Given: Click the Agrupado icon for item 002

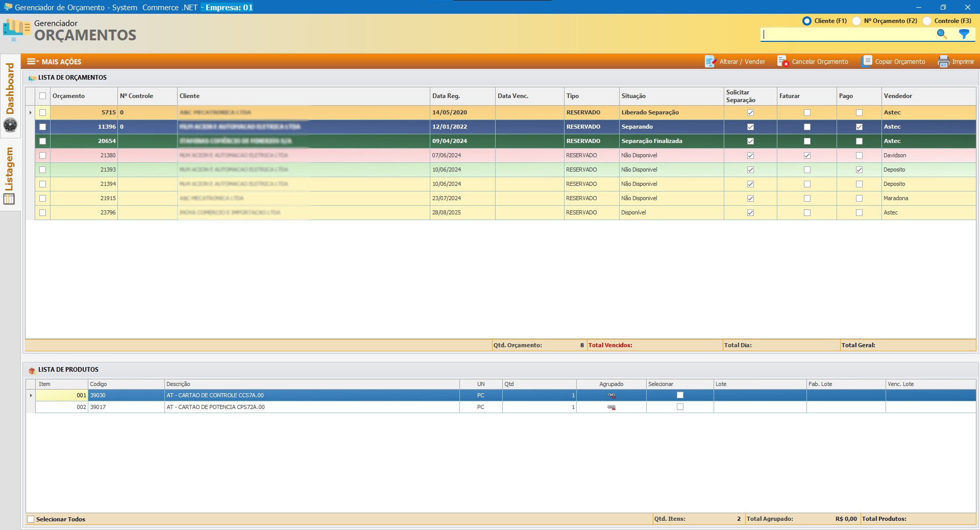Looking at the screenshot, I should coord(611,407).
